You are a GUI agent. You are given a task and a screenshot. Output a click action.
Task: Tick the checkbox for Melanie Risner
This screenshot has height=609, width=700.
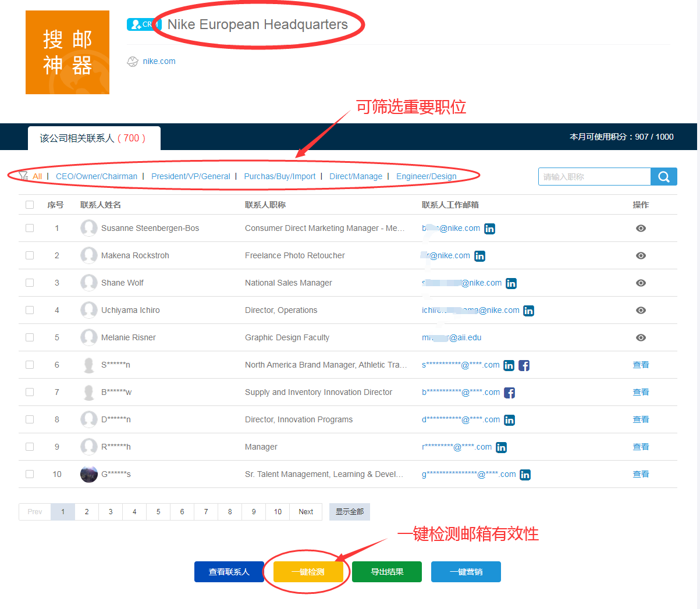click(x=30, y=337)
